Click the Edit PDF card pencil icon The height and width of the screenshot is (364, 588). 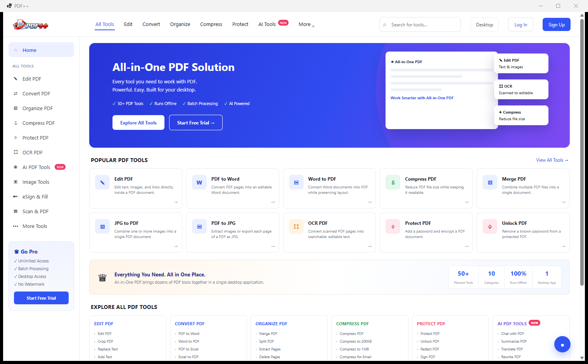[102, 183]
